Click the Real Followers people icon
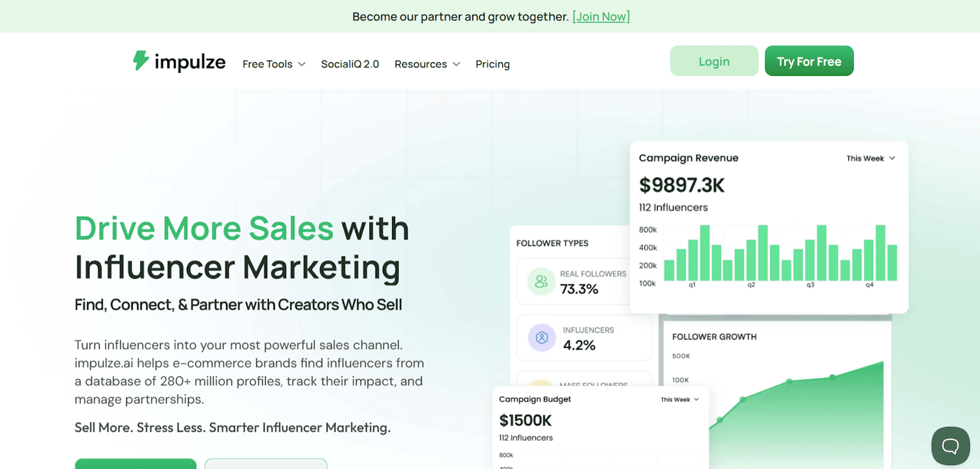Image resolution: width=980 pixels, height=469 pixels. (x=541, y=281)
